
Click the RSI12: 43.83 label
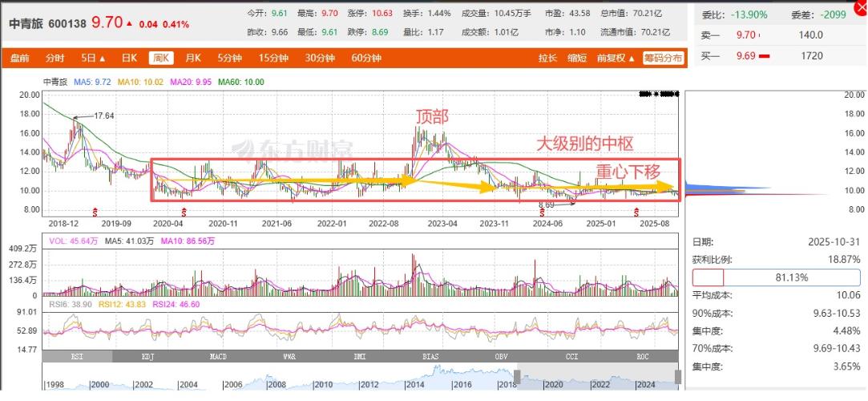click(121, 304)
